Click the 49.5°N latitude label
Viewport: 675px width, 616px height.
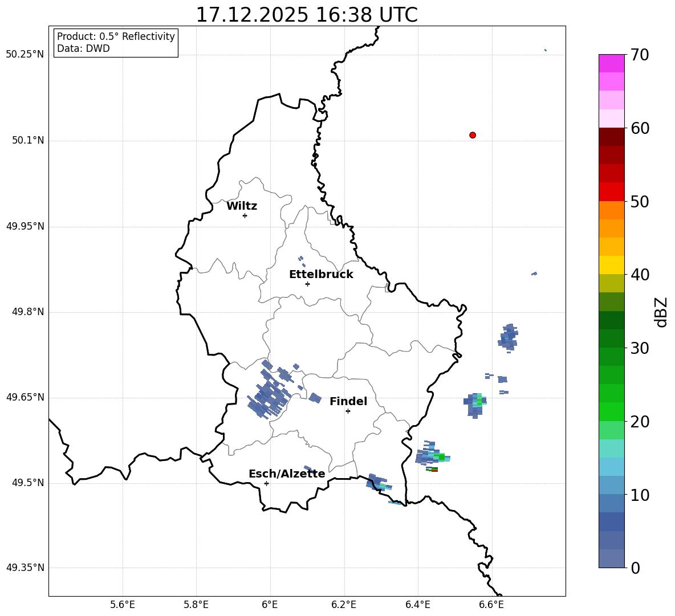[x=28, y=483]
